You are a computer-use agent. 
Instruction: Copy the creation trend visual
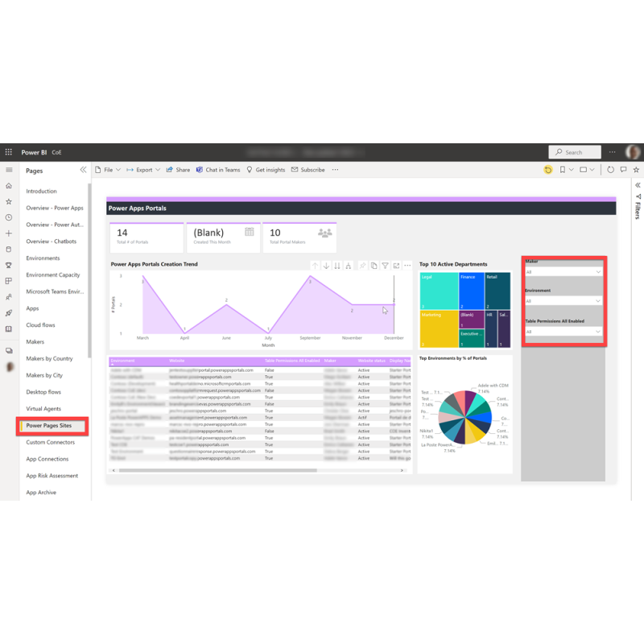click(x=374, y=266)
